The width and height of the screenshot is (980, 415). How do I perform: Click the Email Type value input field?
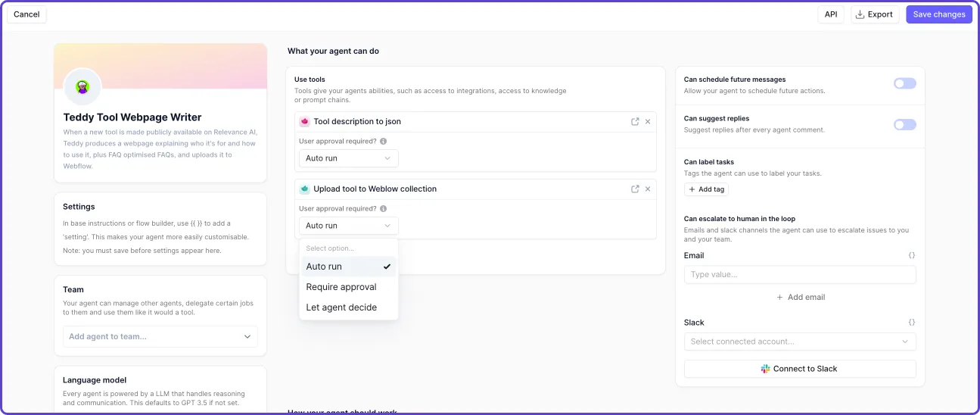799,274
